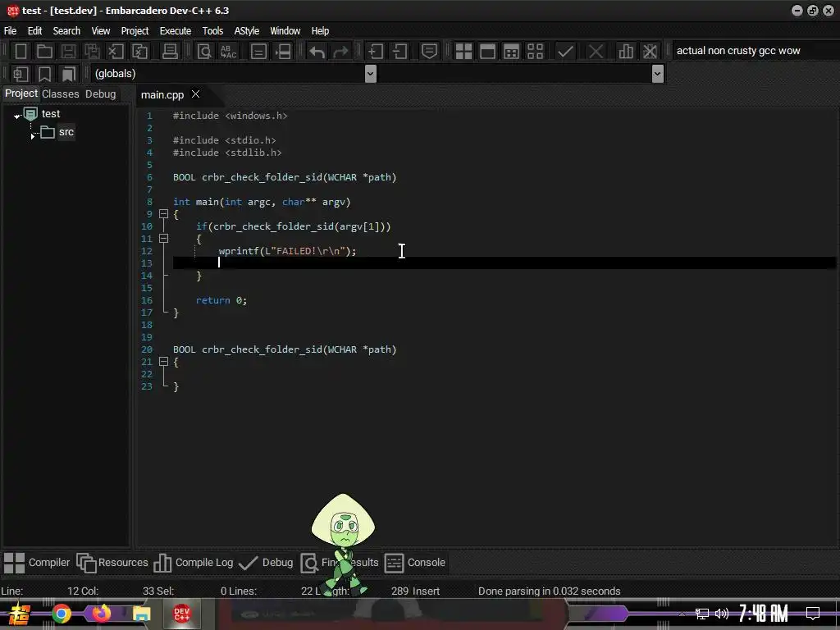The width and height of the screenshot is (840, 630).
Task: Select the src folder in project tree
Action: [x=66, y=132]
